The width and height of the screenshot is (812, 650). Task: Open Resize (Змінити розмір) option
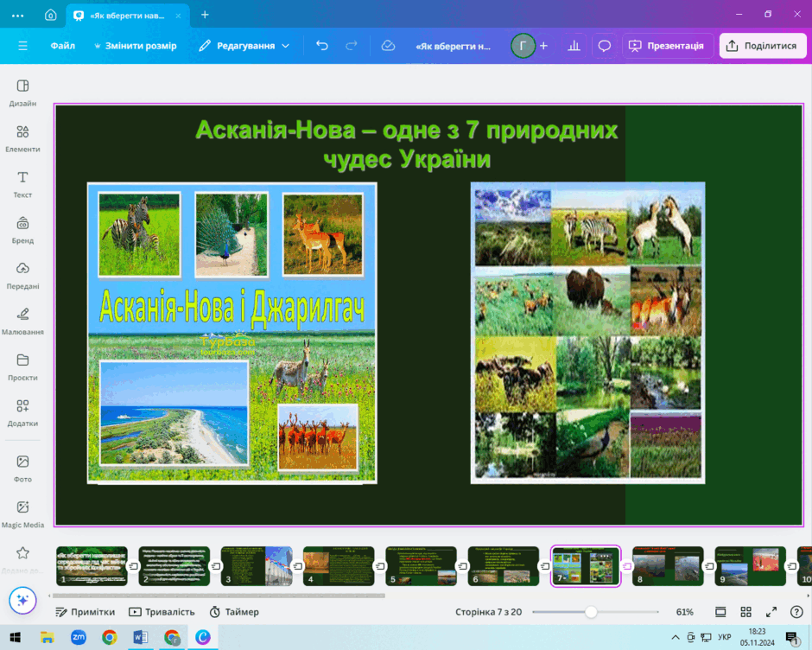tap(135, 46)
